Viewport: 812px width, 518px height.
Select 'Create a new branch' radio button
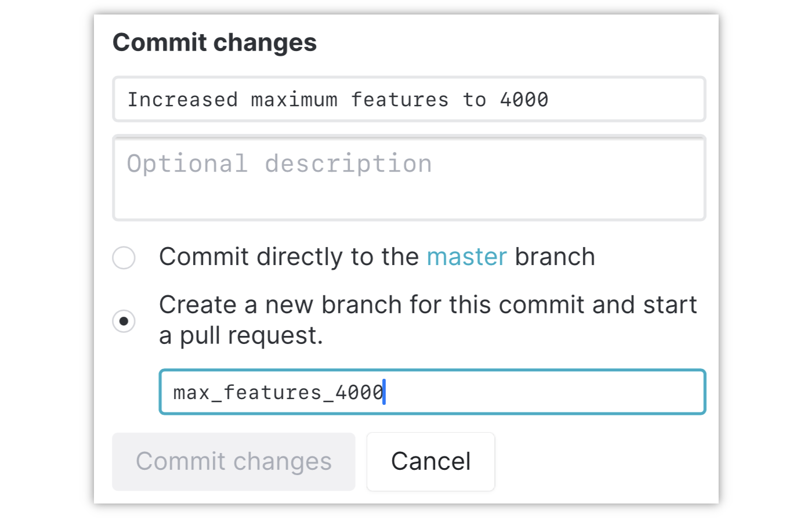coord(124,321)
